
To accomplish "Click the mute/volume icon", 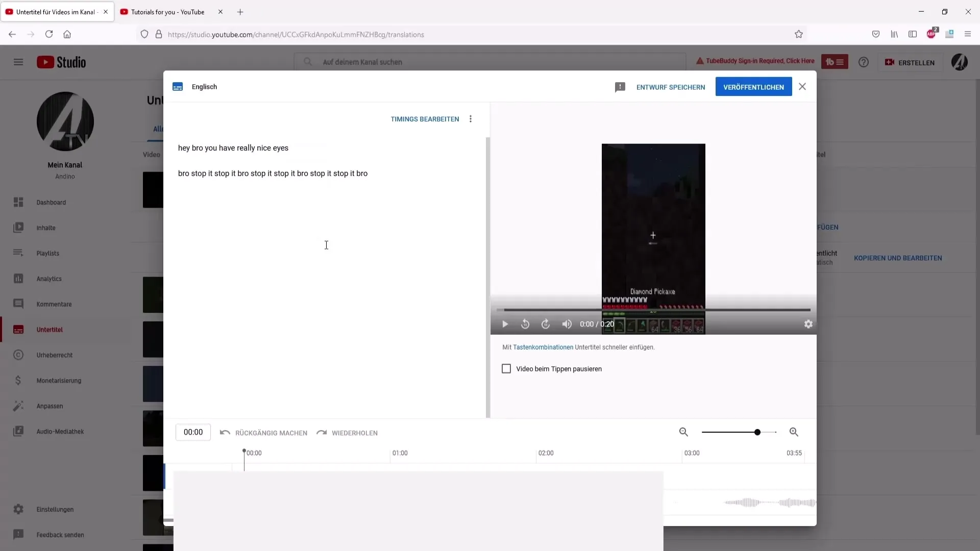I will coord(568,324).
